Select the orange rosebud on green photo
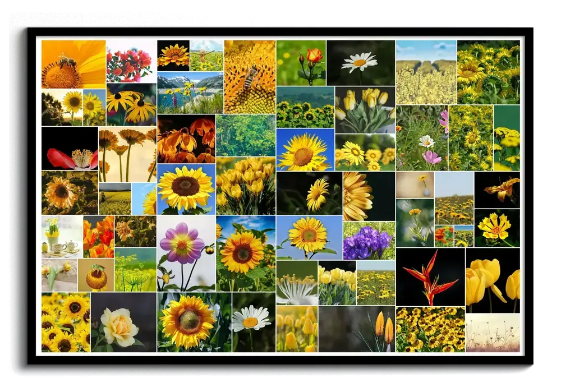Image resolution: width=561 pixels, height=392 pixels. (301, 63)
